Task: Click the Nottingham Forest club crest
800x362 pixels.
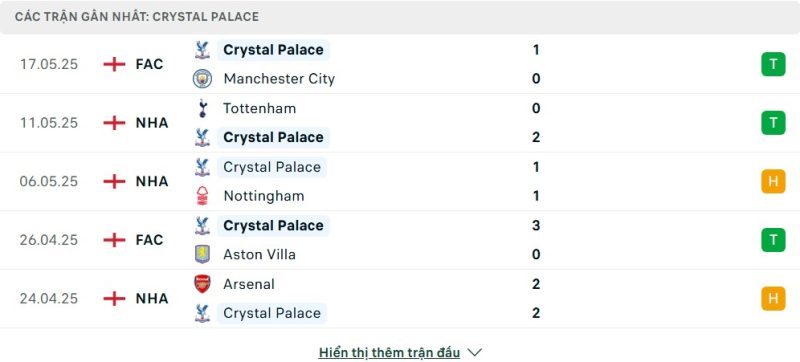Action: pos(203,196)
